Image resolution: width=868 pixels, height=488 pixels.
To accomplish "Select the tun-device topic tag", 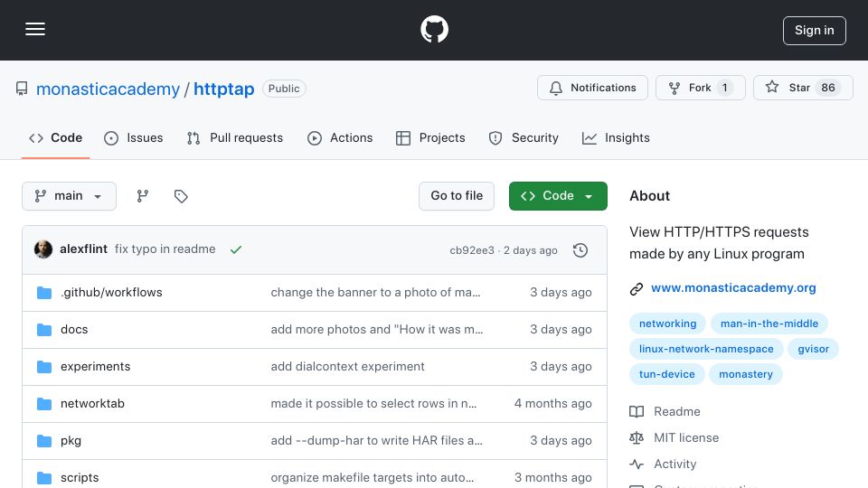I will click(x=667, y=374).
